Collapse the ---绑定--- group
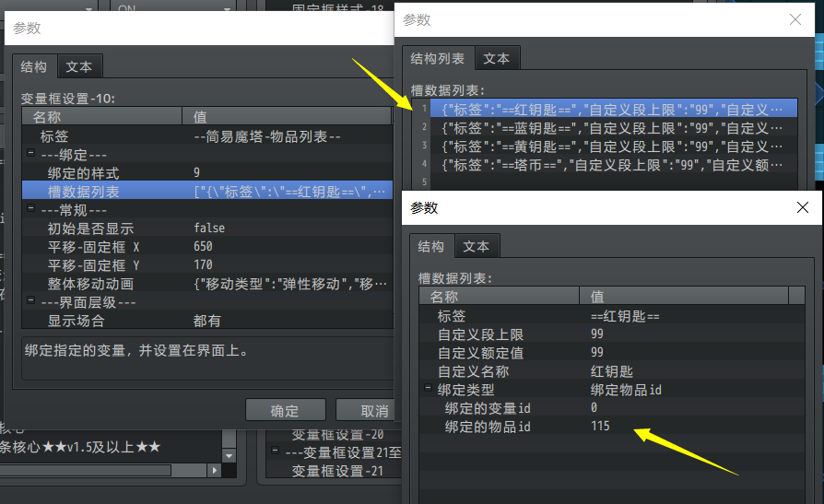This screenshot has height=504, width=824. [30, 155]
